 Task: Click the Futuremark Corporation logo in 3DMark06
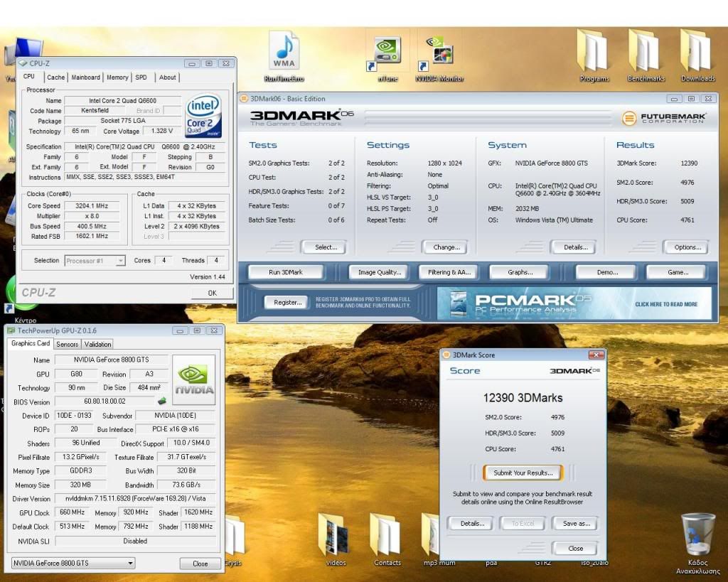(x=665, y=119)
